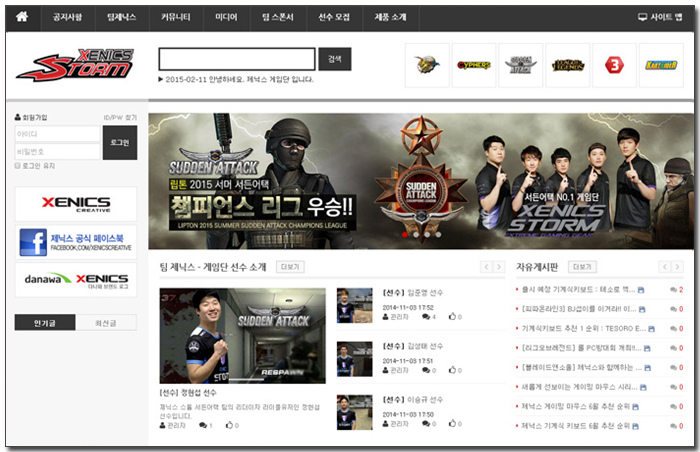The width and height of the screenshot is (700, 452).
Task: Open the Xenics Facebook page banner
Action: coord(76,242)
